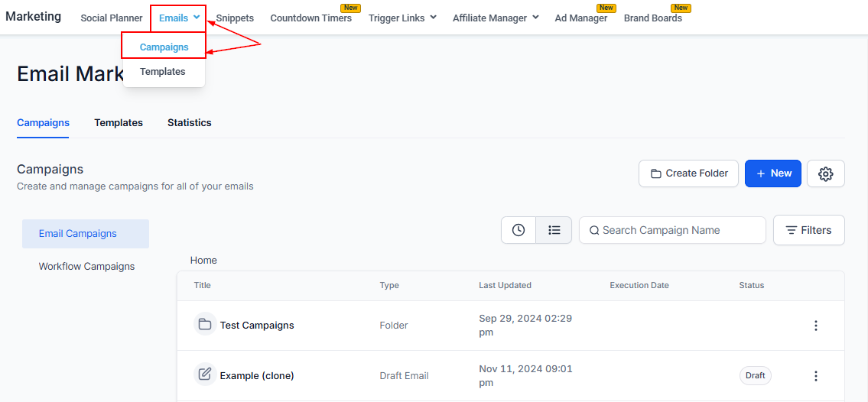Open three-dot menu for Test Campaigns
This screenshot has height=402, width=868.
click(815, 326)
